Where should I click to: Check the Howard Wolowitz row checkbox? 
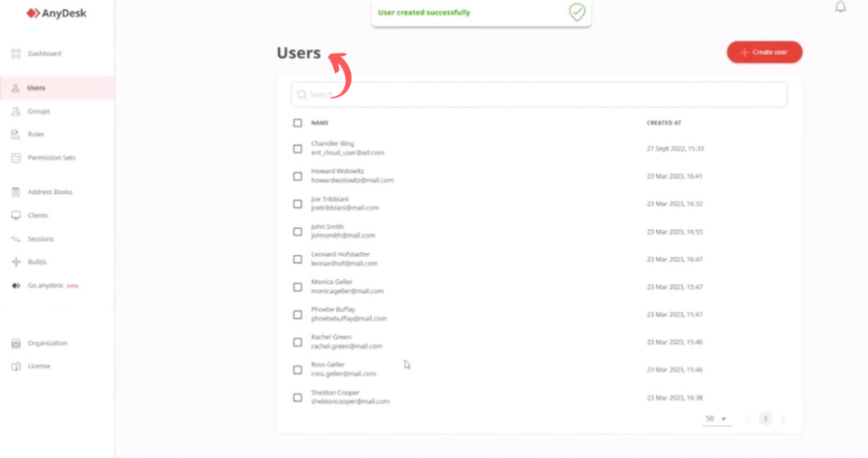[298, 176]
